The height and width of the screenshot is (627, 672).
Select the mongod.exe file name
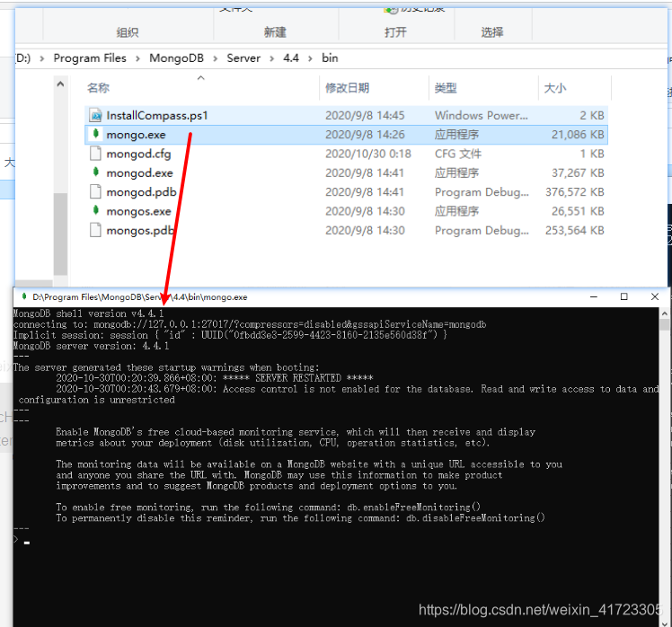tap(140, 173)
